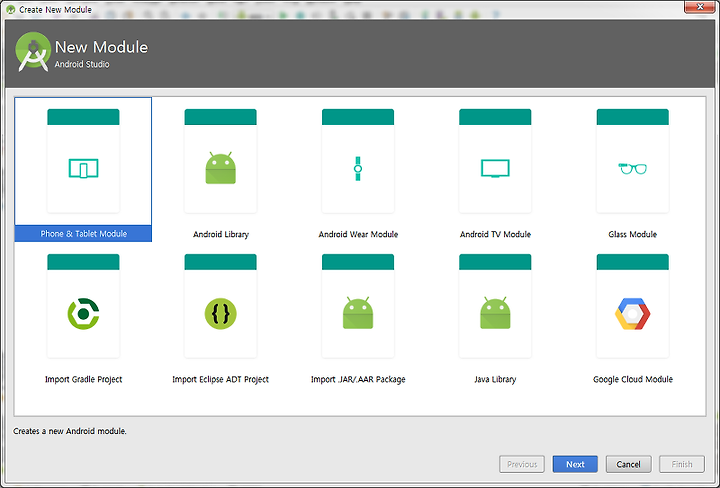This screenshot has height=488, width=720.
Task: Select the Phone & Tablet Module icon
Action: (83, 168)
